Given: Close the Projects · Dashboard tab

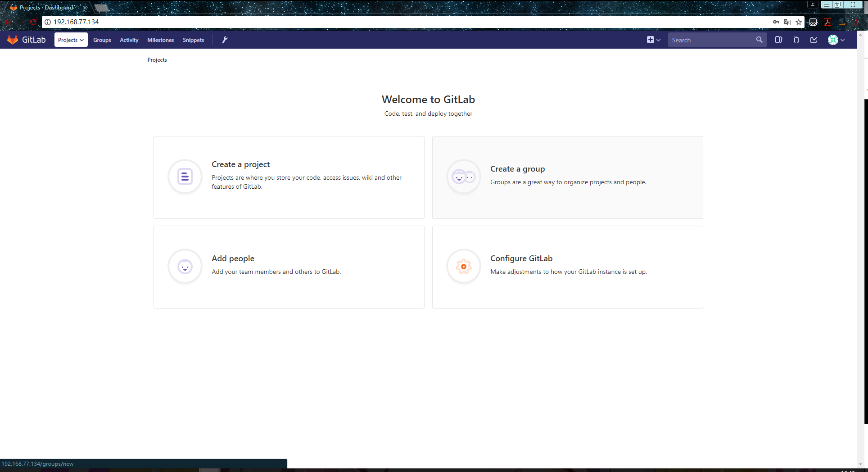Looking at the screenshot, I should click(x=85, y=8).
